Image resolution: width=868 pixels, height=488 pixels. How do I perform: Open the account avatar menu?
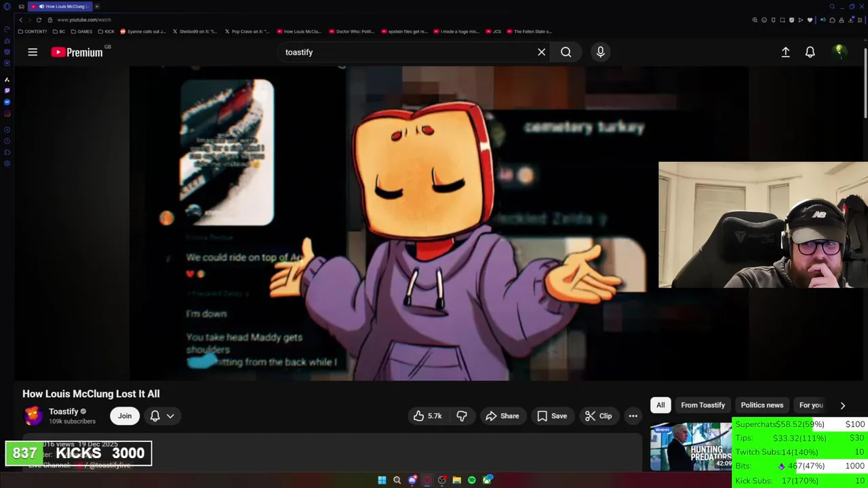840,52
